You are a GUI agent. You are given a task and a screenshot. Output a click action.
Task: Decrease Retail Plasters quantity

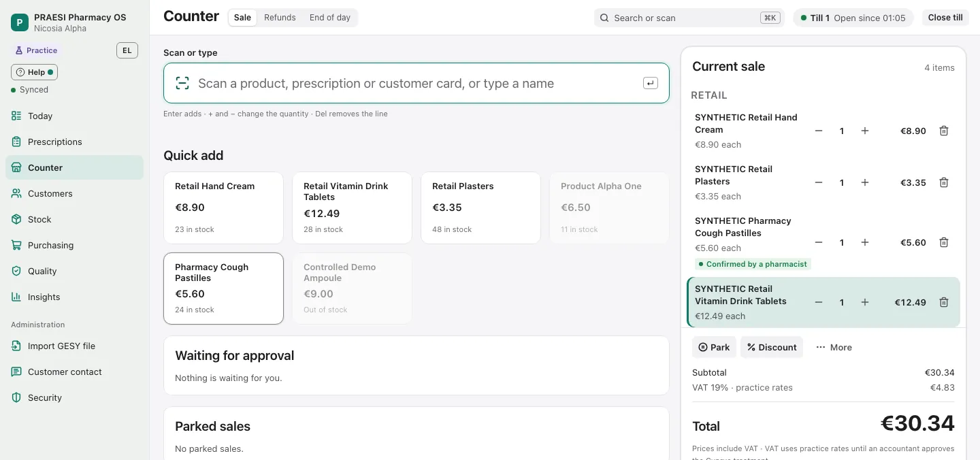[x=819, y=182]
